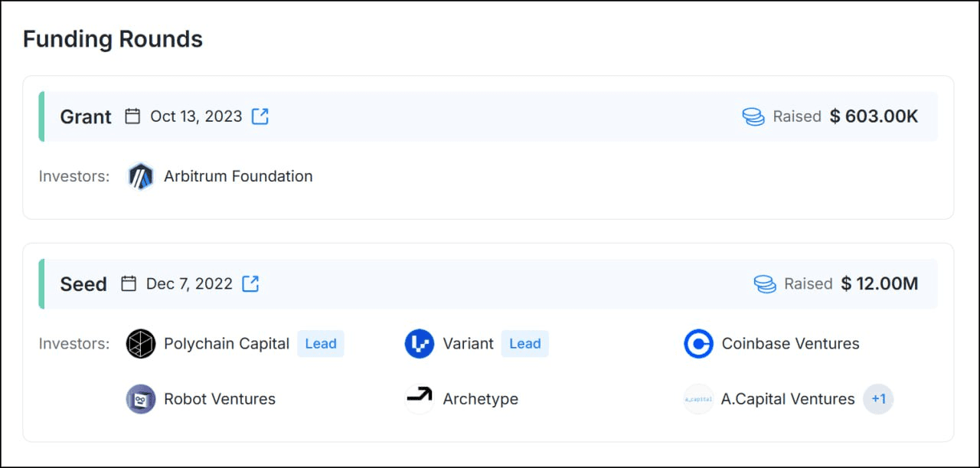Open the Robot Ventures investor link
This screenshot has width=980, height=468.
220,399
